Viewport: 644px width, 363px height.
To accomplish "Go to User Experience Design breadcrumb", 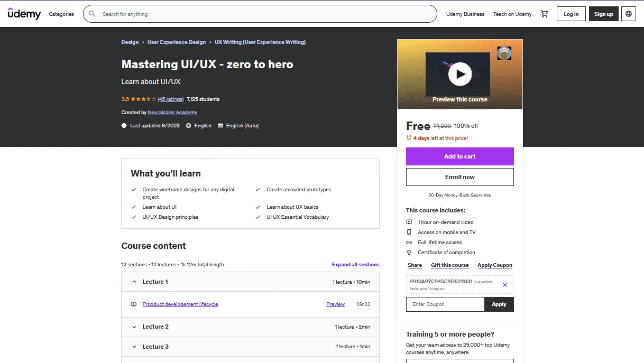I will point(177,42).
